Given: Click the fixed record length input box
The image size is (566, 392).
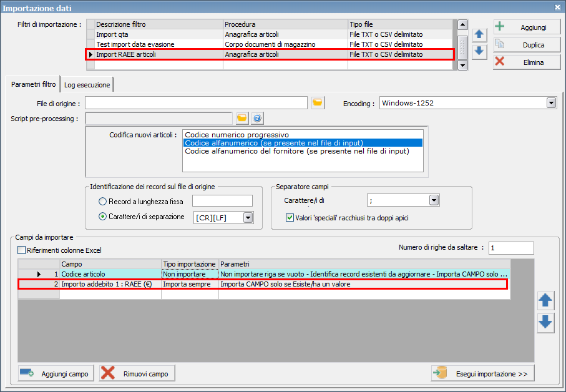Looking at the screenshot, I should point(222,201).
